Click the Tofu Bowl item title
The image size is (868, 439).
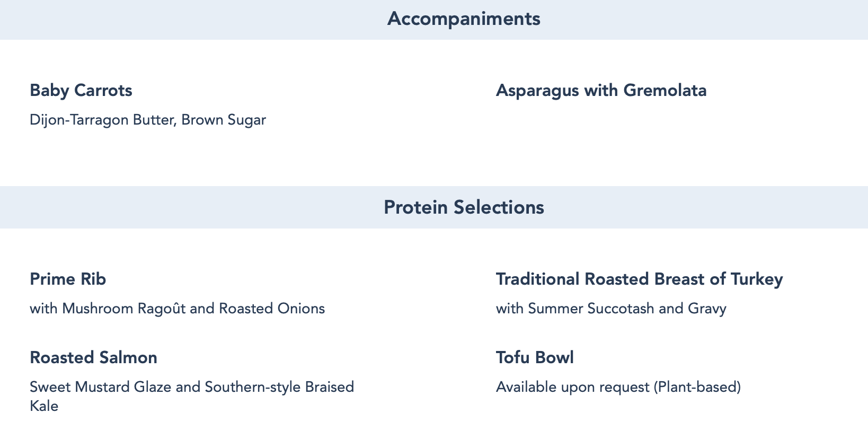(x=535, y=358)
